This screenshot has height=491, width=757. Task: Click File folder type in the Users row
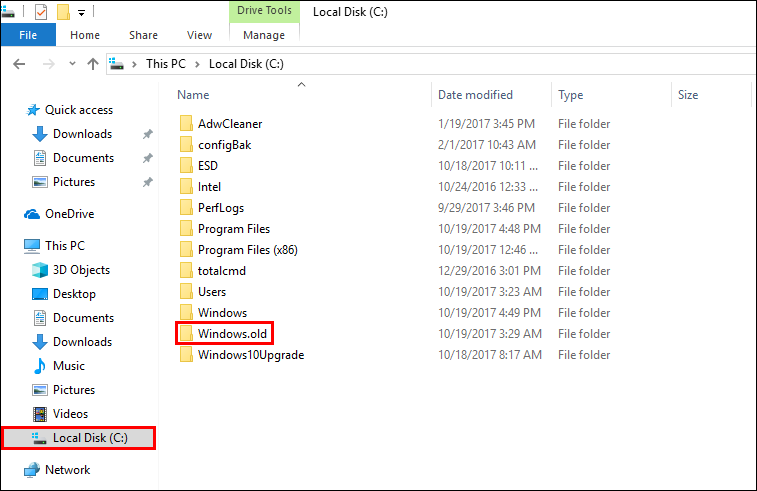tap(584, 292)
